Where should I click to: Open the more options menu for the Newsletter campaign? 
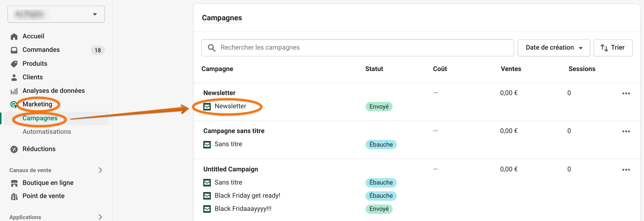626,93
